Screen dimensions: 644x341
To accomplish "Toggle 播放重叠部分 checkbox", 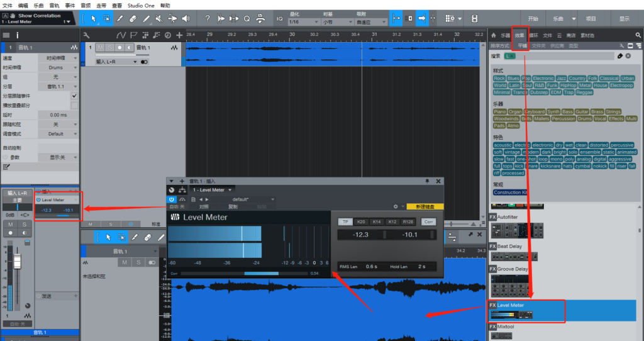I will 74,105.
